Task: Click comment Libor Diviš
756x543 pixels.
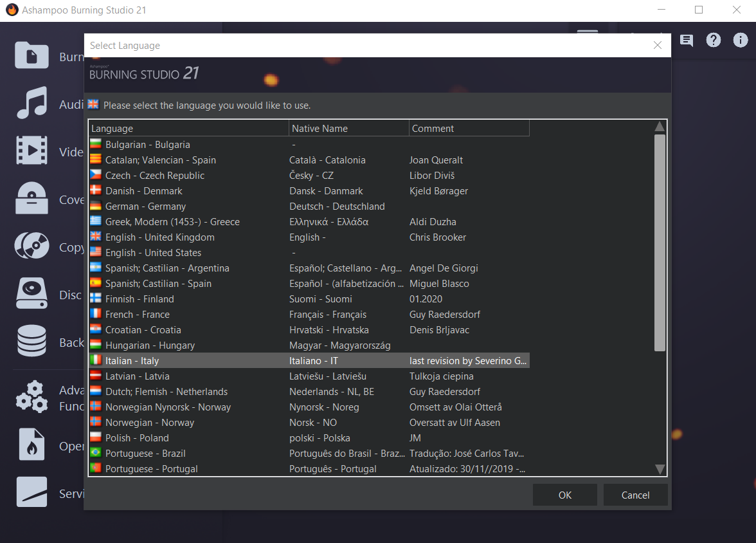Action: click(x=432, y=175)
